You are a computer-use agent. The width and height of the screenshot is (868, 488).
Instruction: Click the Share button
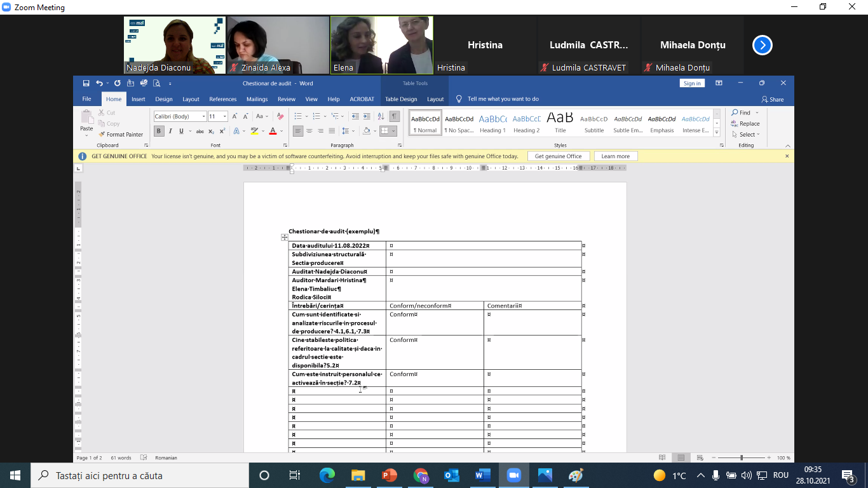(x=773, y=99)
